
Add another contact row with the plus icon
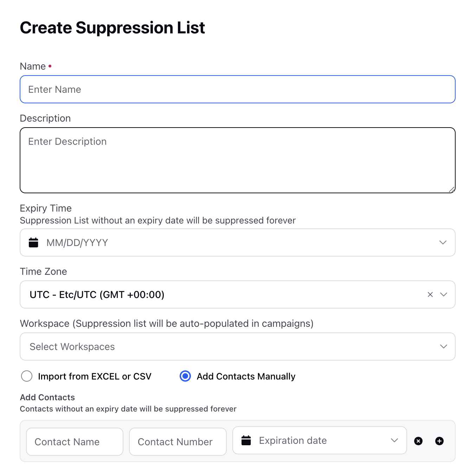[439, 441]
